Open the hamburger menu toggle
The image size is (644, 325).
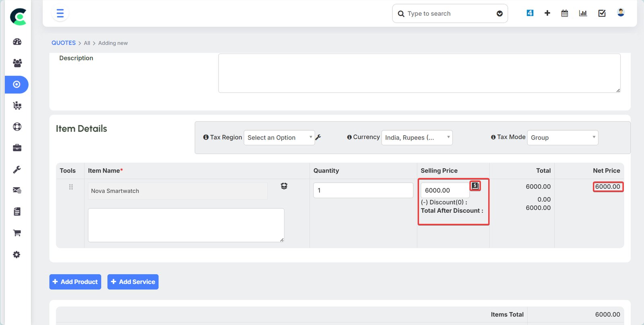click(60, 14)
